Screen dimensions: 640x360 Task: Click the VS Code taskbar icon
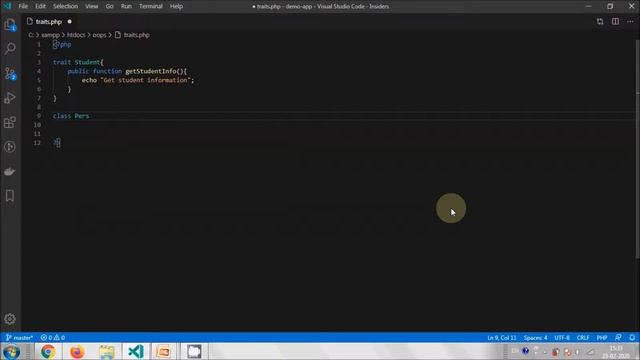[136, 351]
